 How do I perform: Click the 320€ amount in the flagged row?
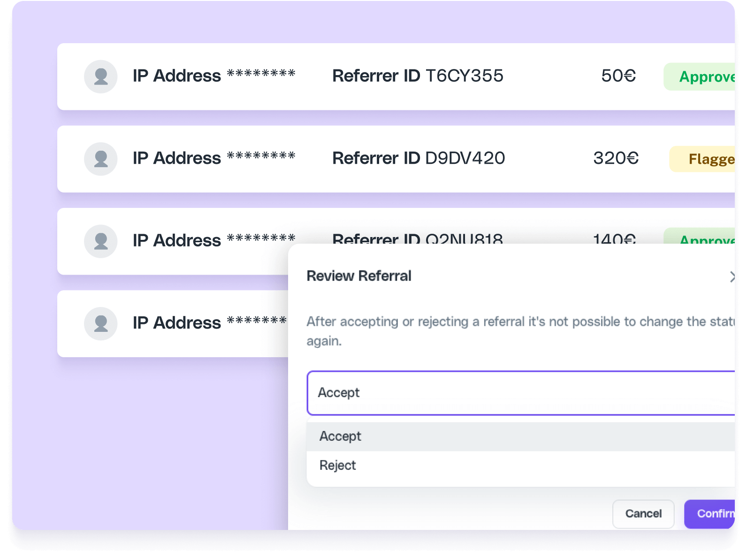click(x=616, y=159)
